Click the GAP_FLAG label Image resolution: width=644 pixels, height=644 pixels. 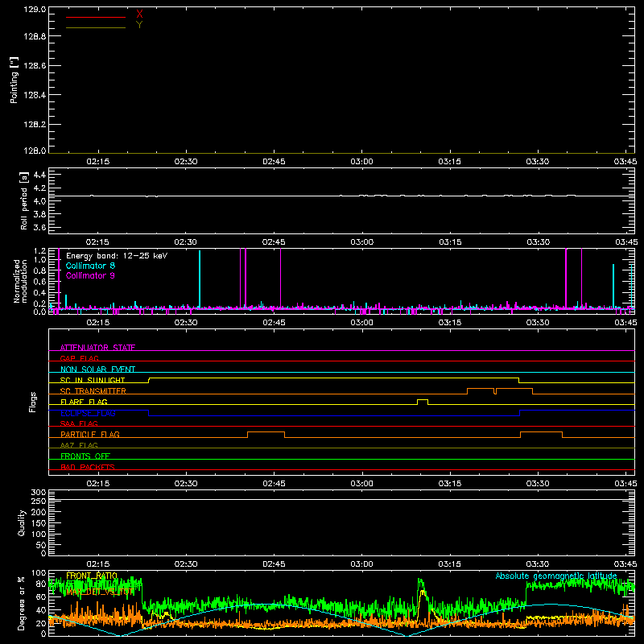[79, 358]
